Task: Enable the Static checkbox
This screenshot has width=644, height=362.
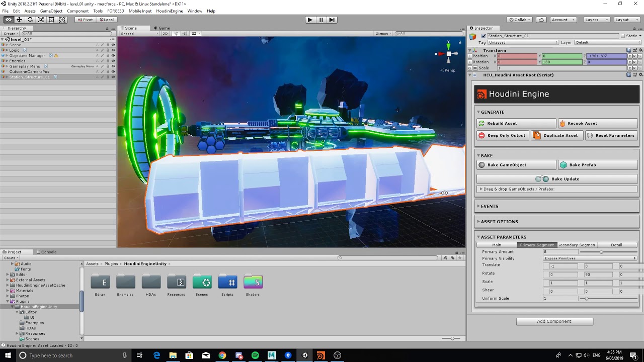Action: (623, 36)
